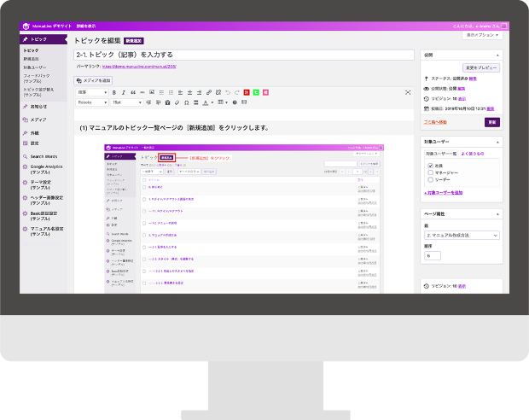Uncheck the 社員 target user checkbox
Image resolution: width=529 pixels, height=420 pixels.
coord(432,165)
